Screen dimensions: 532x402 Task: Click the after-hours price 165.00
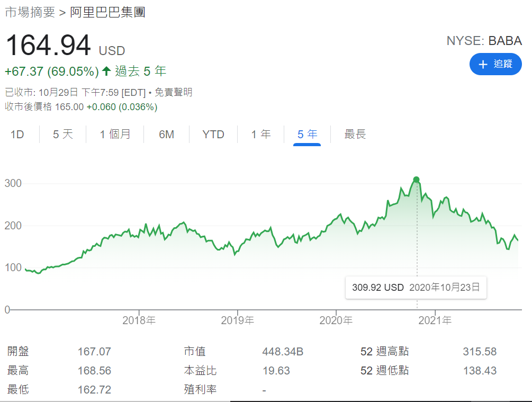point(69,107)
